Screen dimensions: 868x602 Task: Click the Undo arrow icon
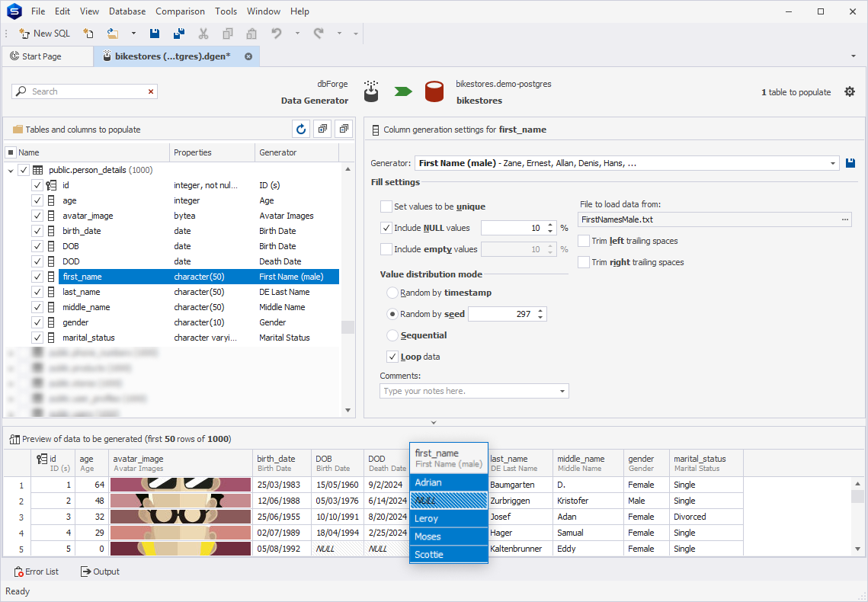pos(276,34)
